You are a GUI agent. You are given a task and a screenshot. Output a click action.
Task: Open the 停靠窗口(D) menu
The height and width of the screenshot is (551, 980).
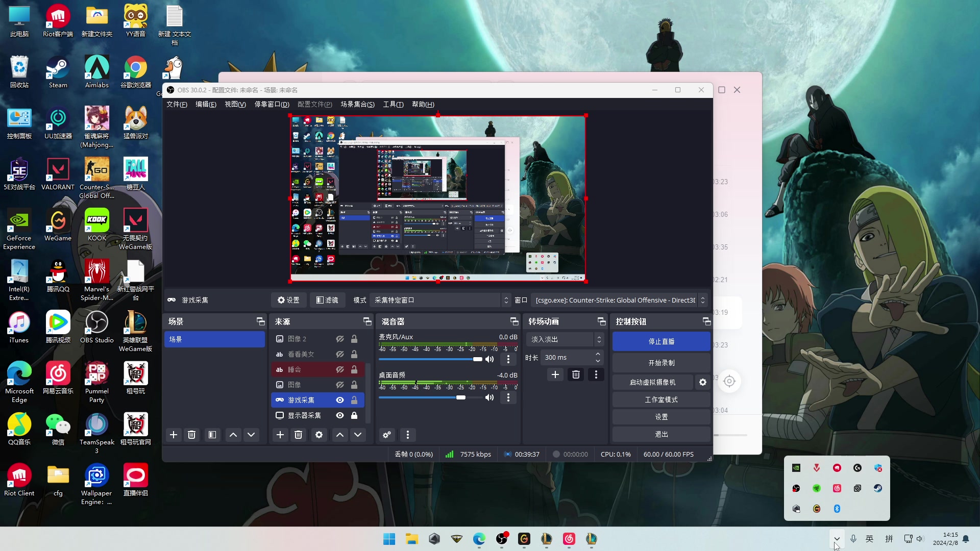click(272, 104)
